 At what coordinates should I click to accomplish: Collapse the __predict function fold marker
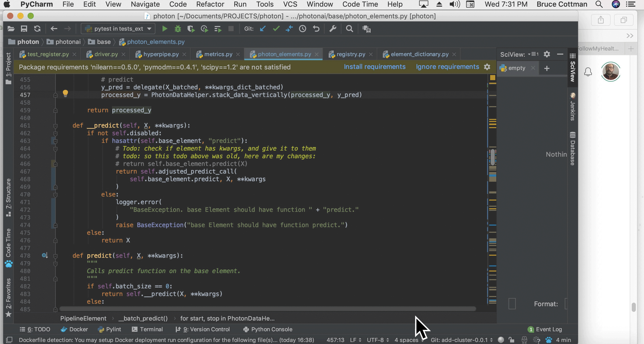pyautogui.click(x=55, y=126)
